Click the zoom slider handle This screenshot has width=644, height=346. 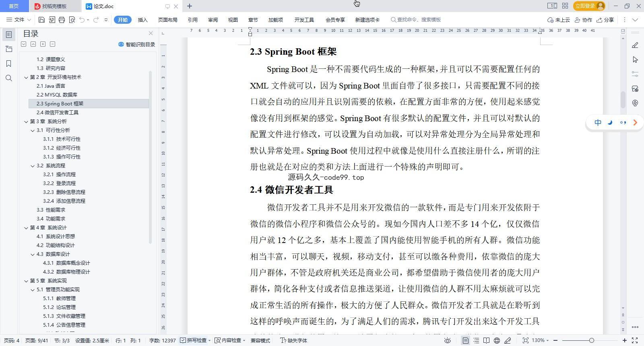tap(591, 340)
